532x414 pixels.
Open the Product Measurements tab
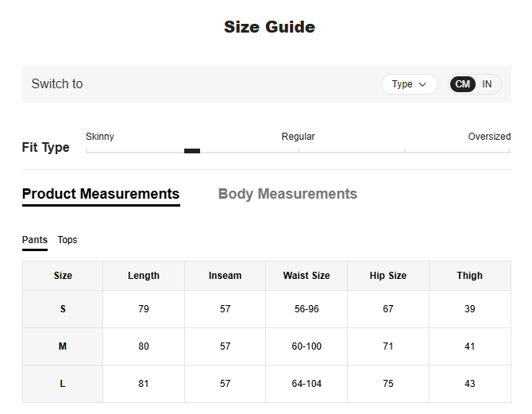(101, 194)
